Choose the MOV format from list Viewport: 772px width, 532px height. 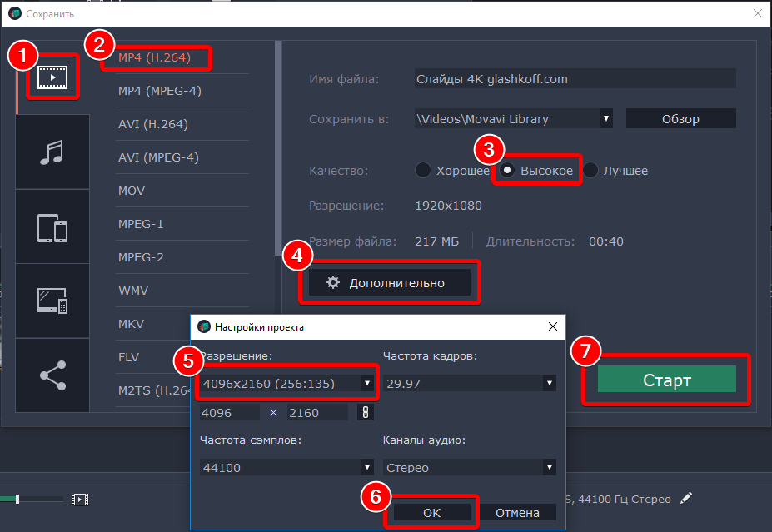pyautogui.click(x=132, y=191)
